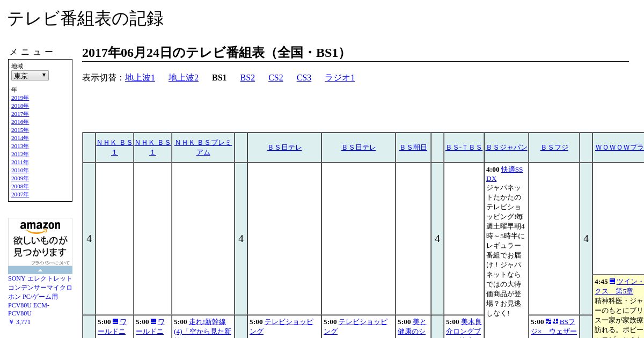Open the 2007年 link
Image resolution: width=644 pixels, height=338 pixels.
click(20, 195)
